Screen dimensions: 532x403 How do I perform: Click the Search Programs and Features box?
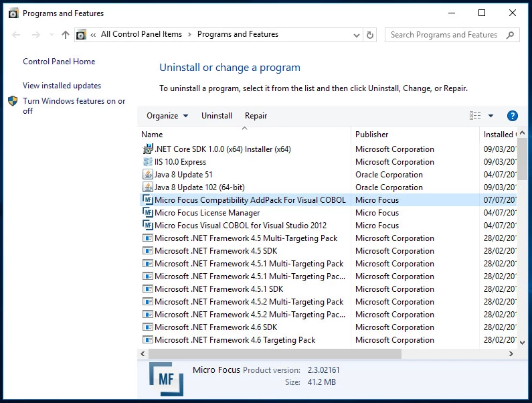pos(452,35)
